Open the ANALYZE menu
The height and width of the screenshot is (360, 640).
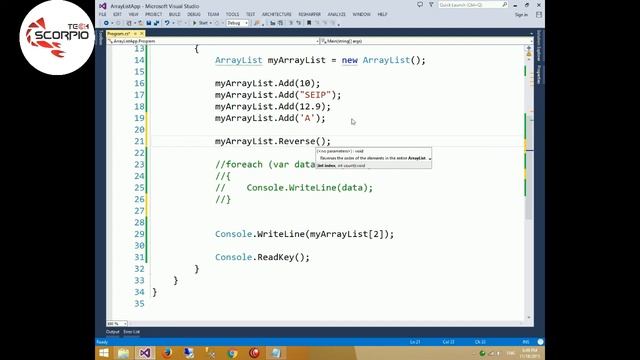(x=337, y=14)
